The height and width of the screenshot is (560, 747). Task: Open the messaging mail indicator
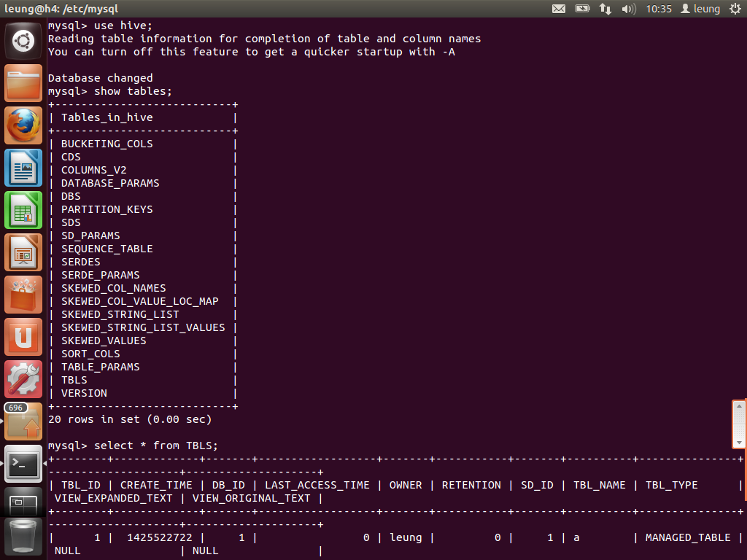[x=559, y=9]
